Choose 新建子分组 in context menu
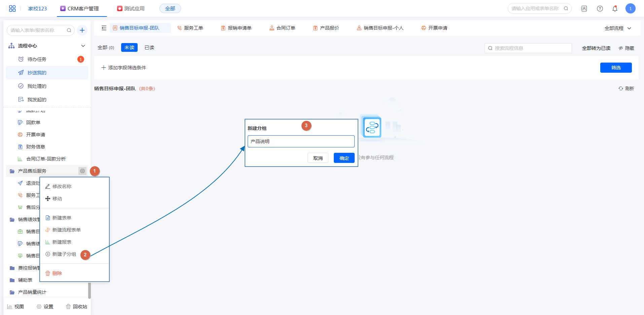 point(64,254)
